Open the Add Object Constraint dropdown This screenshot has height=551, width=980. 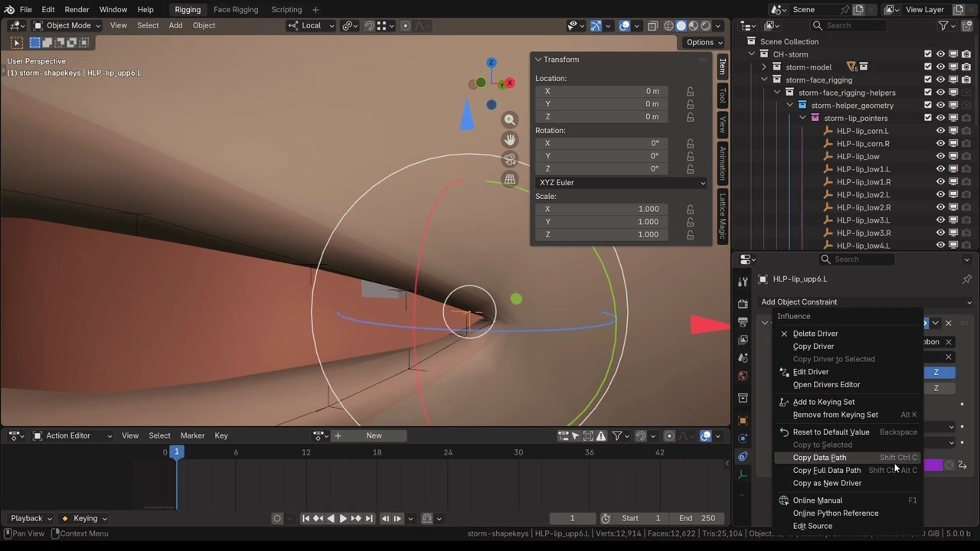[x=865, y=302]
